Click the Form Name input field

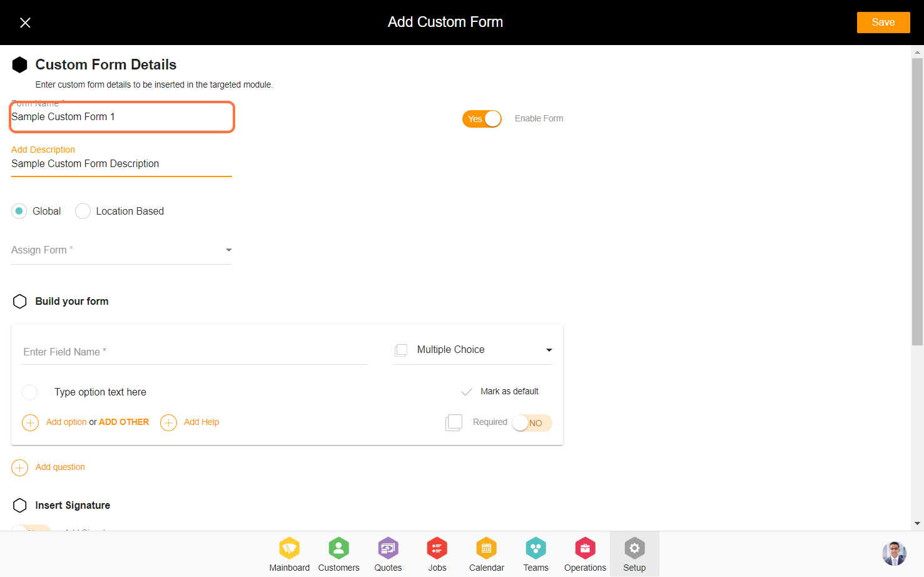122,117
